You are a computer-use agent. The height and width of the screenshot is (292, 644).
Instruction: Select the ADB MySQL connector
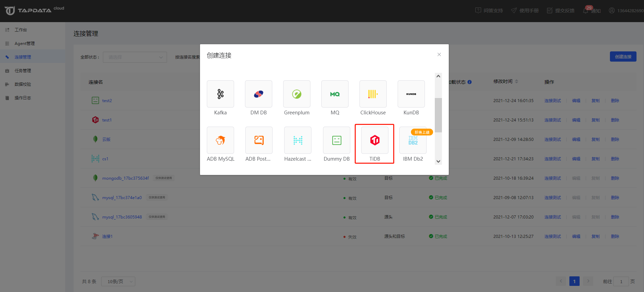point(220,140)
